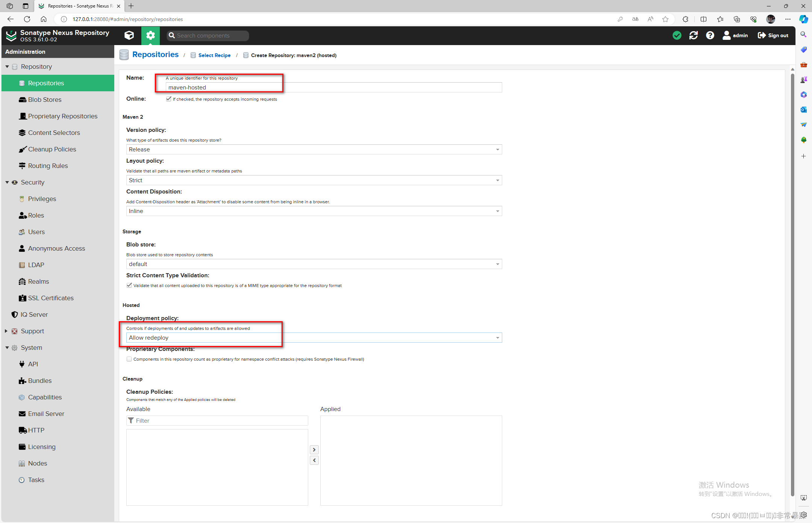Toggle the Online checkbox
The height and width of the screenshot is (523, 812).
tap(168, 99)
